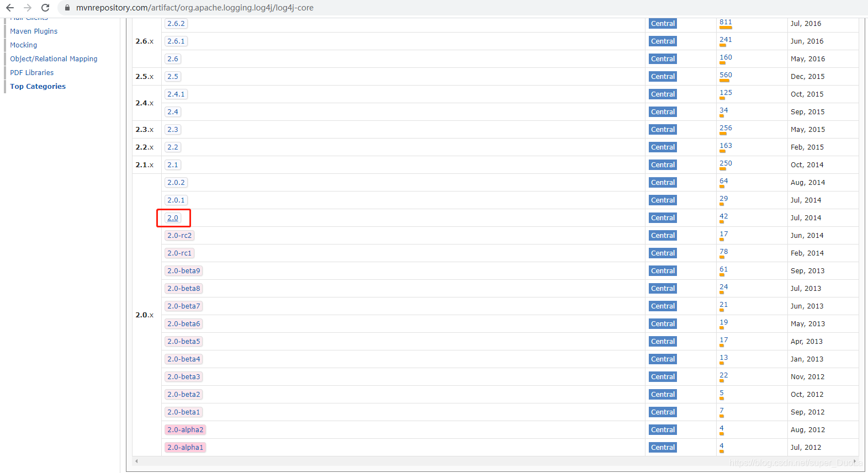
Task: Open version 2.6.2 link
Action: point(176,24)
